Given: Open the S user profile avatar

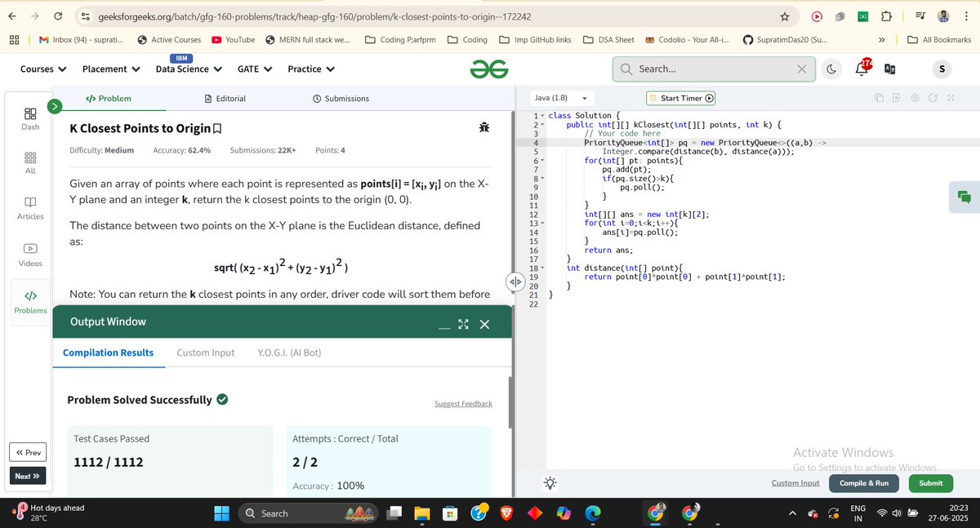Looking at the screenshot, I should (941, 69).
